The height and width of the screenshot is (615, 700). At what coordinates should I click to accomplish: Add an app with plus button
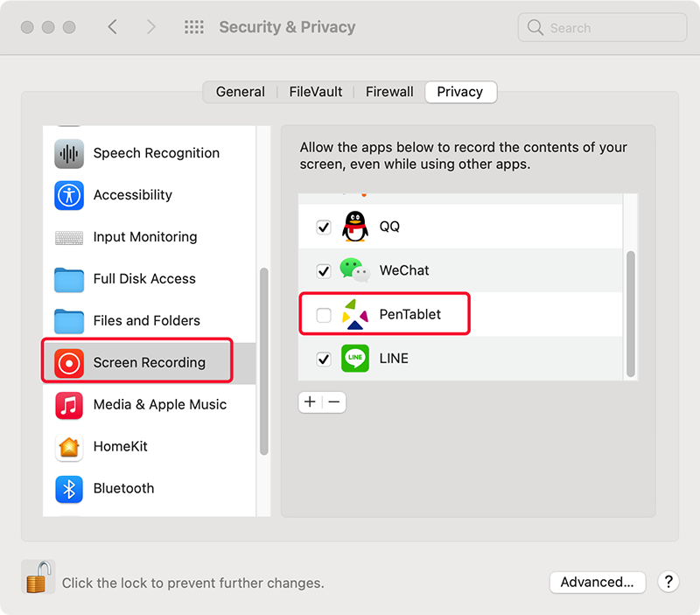pos(310,402)
